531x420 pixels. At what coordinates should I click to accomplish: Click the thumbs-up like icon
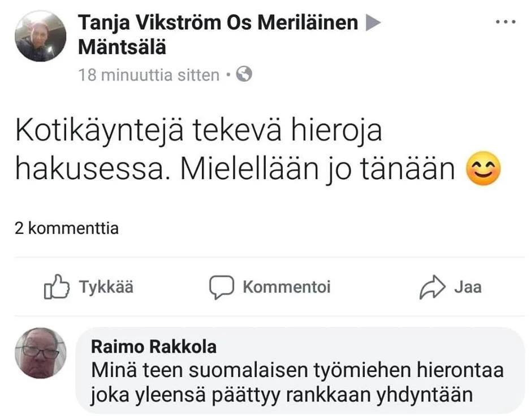(x=57, y=287)
